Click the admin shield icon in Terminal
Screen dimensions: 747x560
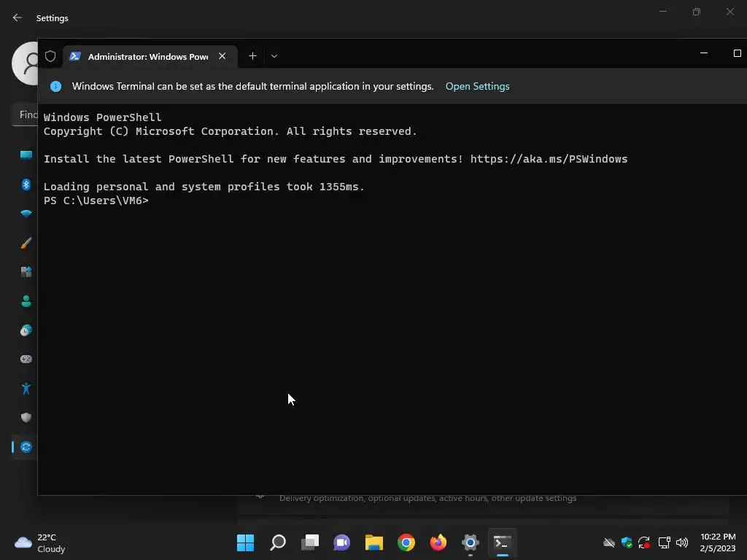(x=50, y=56)
